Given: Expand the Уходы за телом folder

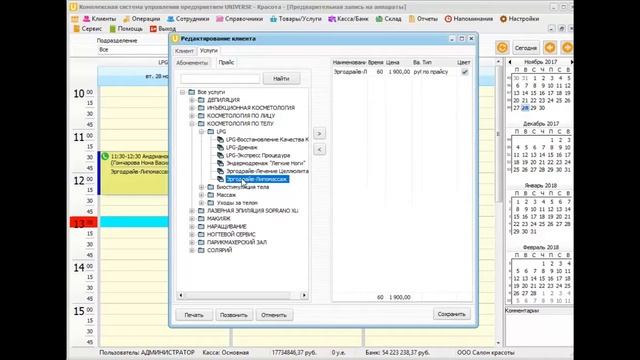Looking at the screenshot, I should (x=202, y=203).
